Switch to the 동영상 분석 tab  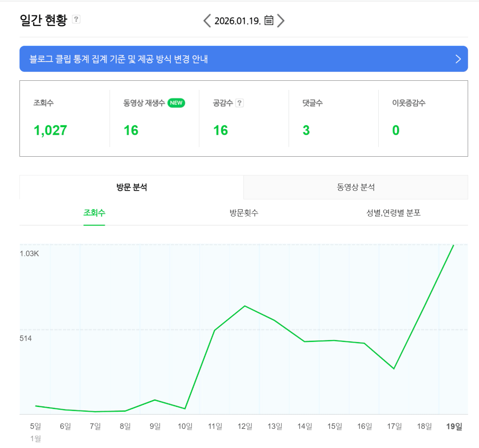356,187
